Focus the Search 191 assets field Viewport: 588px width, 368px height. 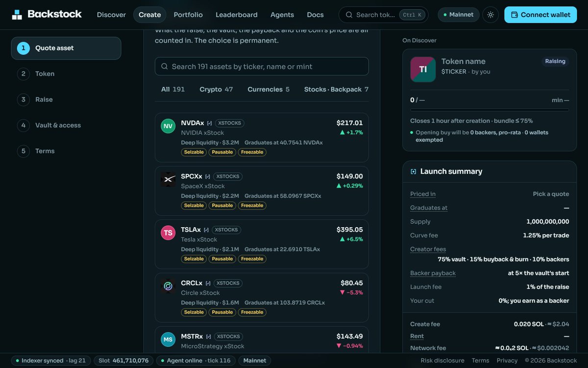coord(262,66)
